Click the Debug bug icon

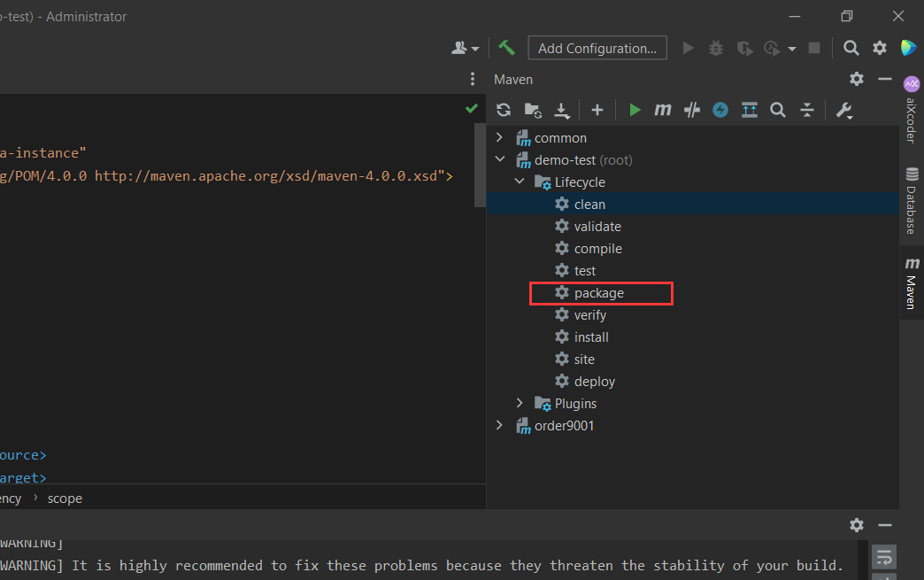coord(716,48)
